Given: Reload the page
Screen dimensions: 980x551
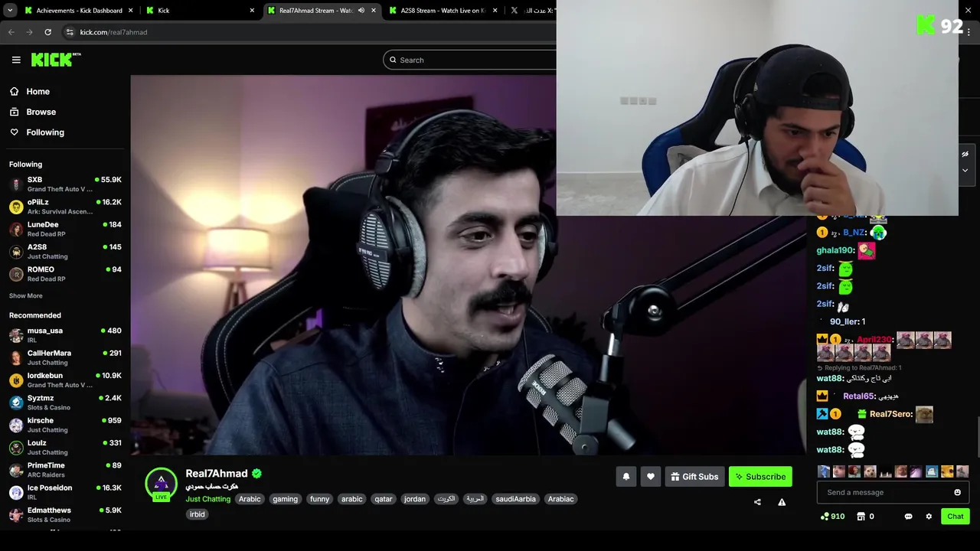Looking at the screenshot, I should [47, 32].
